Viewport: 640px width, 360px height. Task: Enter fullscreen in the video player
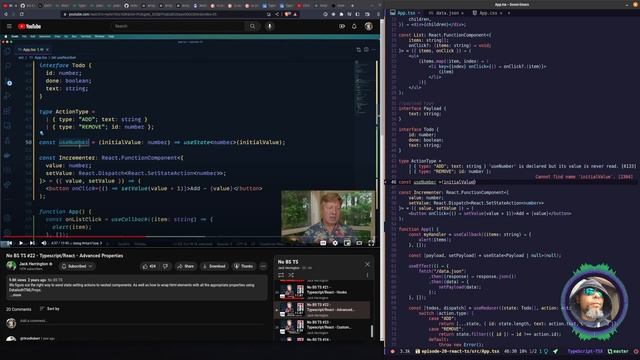pyautogui.click(x=371, y=243)
